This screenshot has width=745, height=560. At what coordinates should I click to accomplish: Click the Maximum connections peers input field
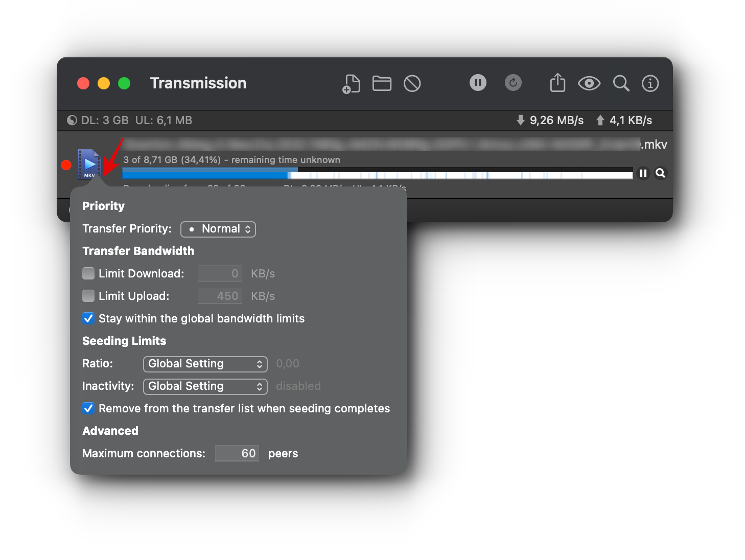pos(237,453)
